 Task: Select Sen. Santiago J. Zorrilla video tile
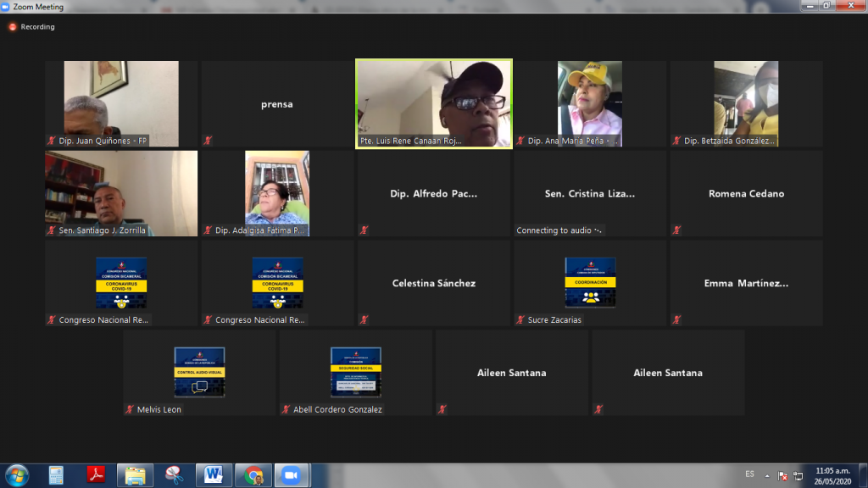click(121, 193)
